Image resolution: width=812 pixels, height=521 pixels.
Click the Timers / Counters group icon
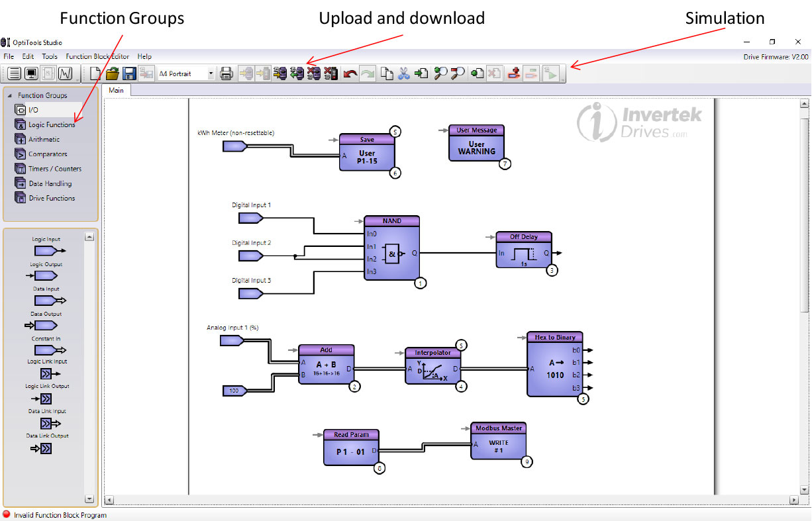point(21,168)
